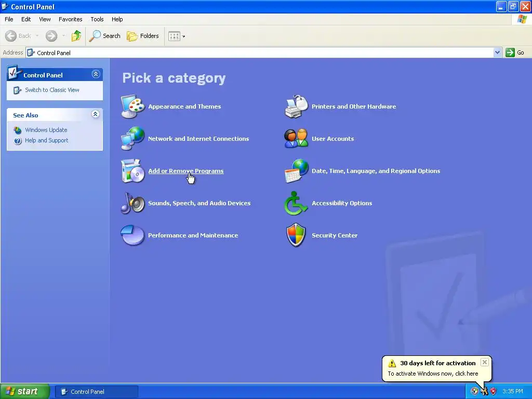Viewport: 532px width, 399px height.
Task: Click the Switch to Classic View icon
Action: (17, 90)
